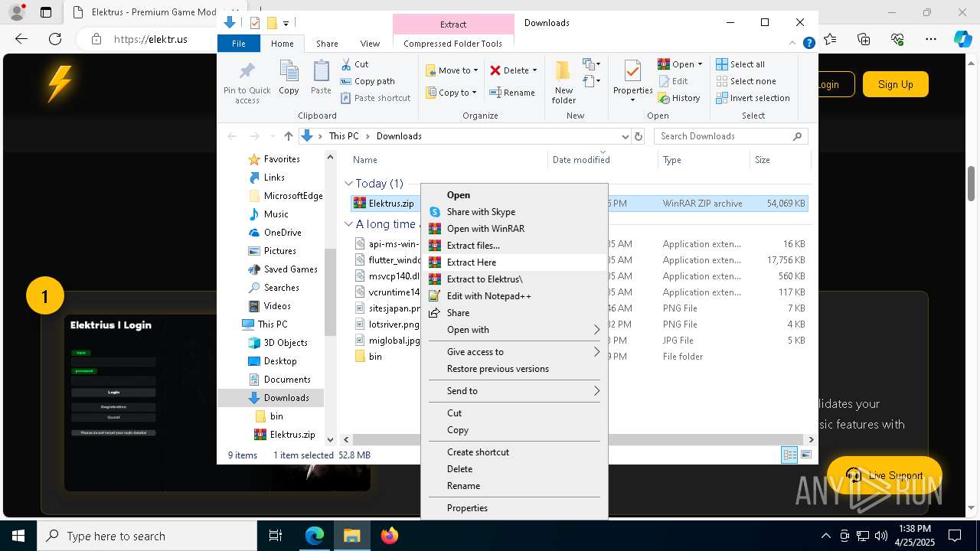Image resolution: width=980 pixels, height=551 pixels.
Task: Open the Move to dropdown
Action: tap(452, 70)
